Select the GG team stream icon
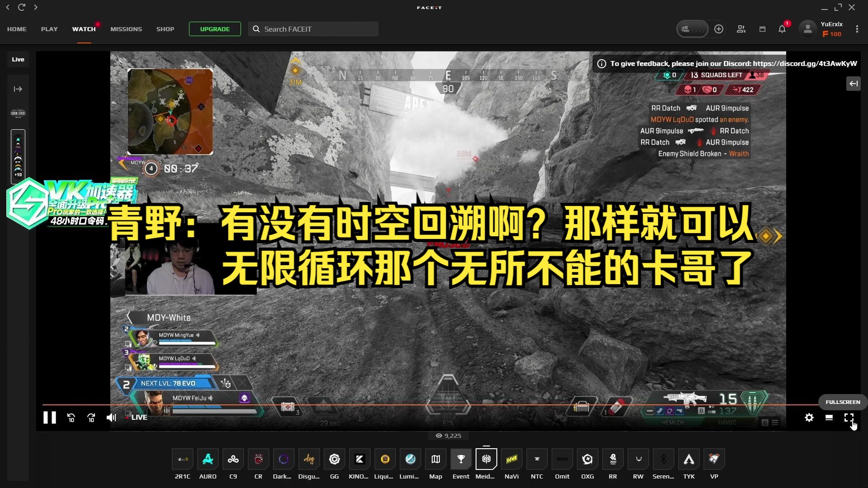This screenshot has width=868, height=488. coord(335,459)
